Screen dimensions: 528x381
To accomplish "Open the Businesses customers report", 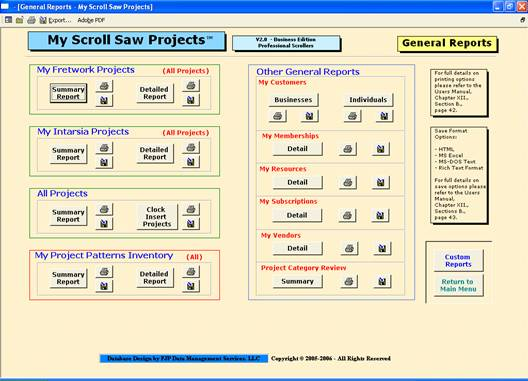I will coord(293,100).
